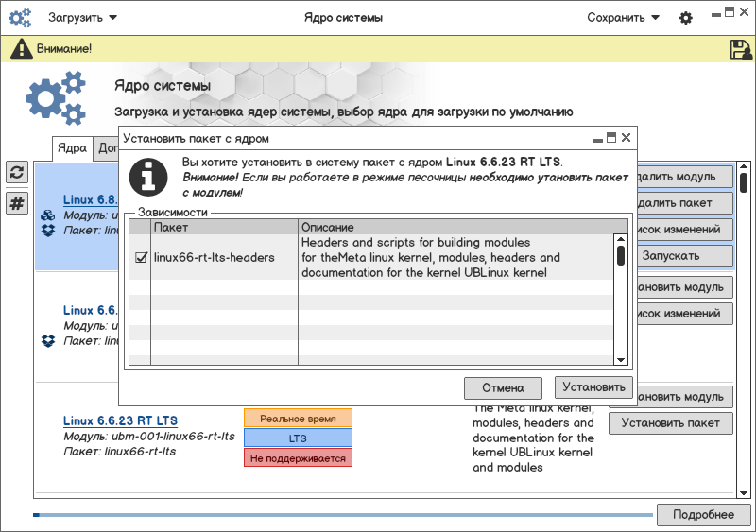Click the hash symbol icon in the sidebar
756x532 pixels.
[17, 202]
